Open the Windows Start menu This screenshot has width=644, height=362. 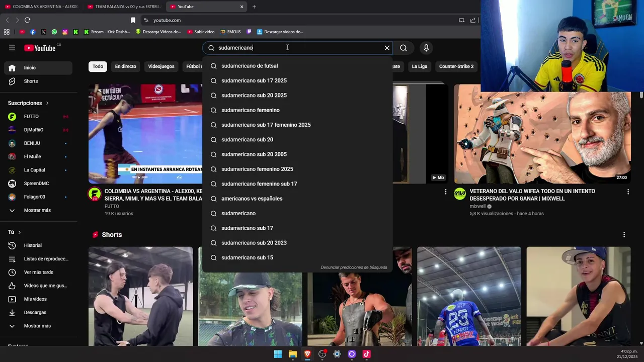278,354
